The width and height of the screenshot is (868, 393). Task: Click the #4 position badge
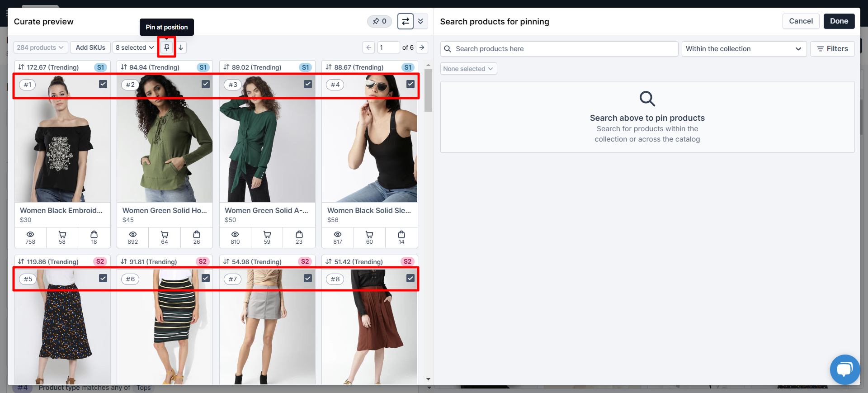tap(335, 85)
